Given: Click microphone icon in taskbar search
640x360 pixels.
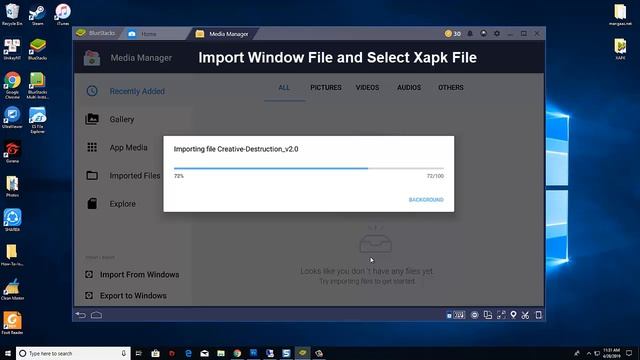Looking at the screenshot, I should (x=123, y=353).
